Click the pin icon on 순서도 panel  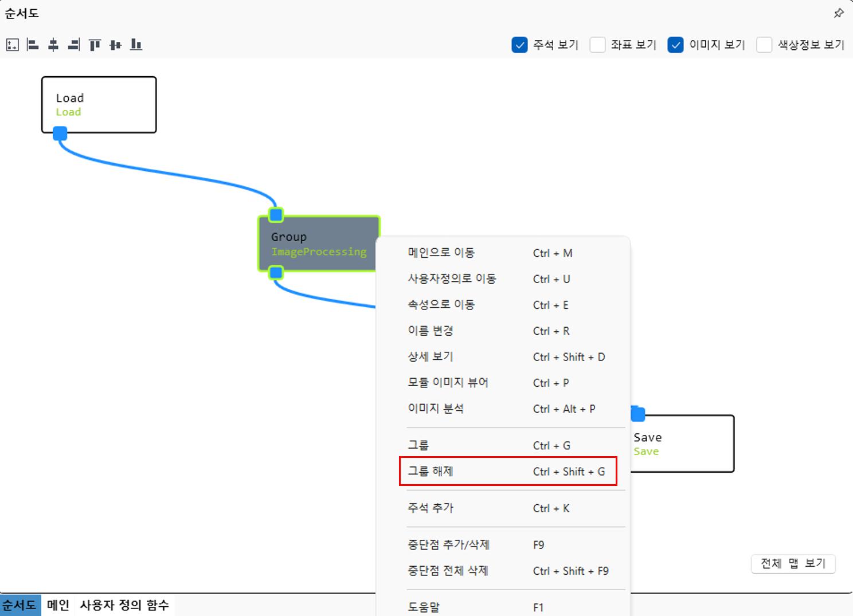[839, 13]
